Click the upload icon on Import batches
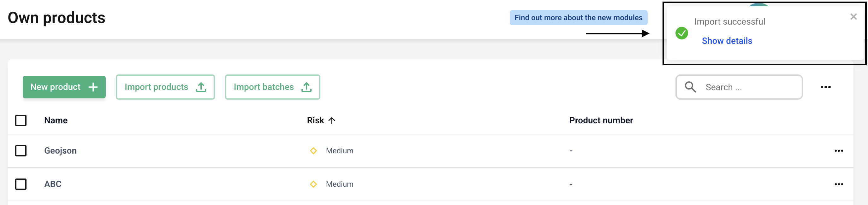Screen dimensions: 868x205 click(306, 87)
